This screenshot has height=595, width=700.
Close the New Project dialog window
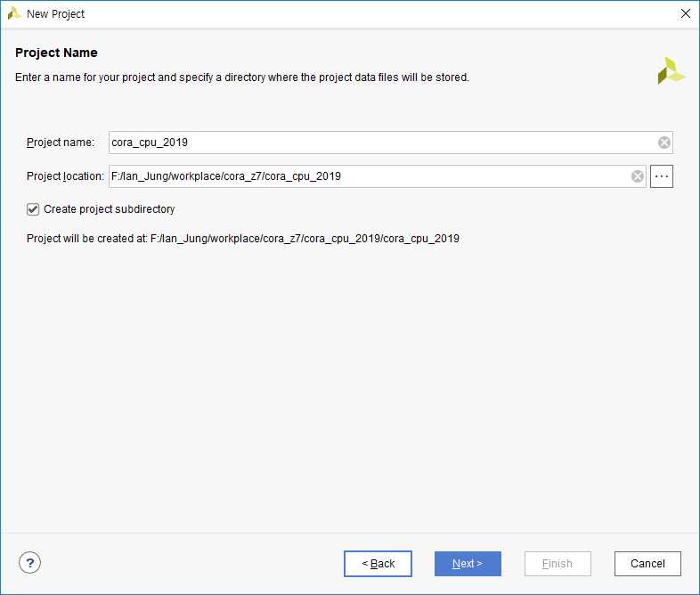pyautogui.click(x=685, y=13)
